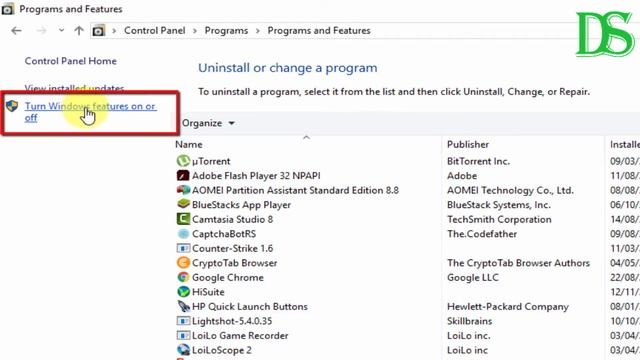Open Turn Windows features on or off
Screen dimensions: 640x360
[x=90, y=112]
